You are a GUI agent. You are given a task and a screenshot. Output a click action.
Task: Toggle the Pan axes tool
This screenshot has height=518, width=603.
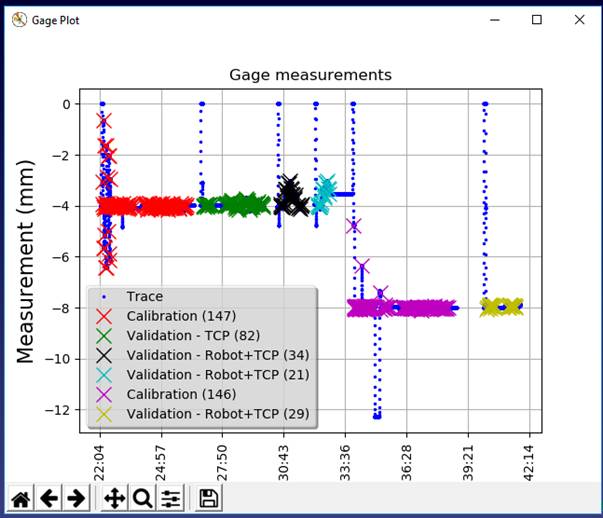coord(115,498)
